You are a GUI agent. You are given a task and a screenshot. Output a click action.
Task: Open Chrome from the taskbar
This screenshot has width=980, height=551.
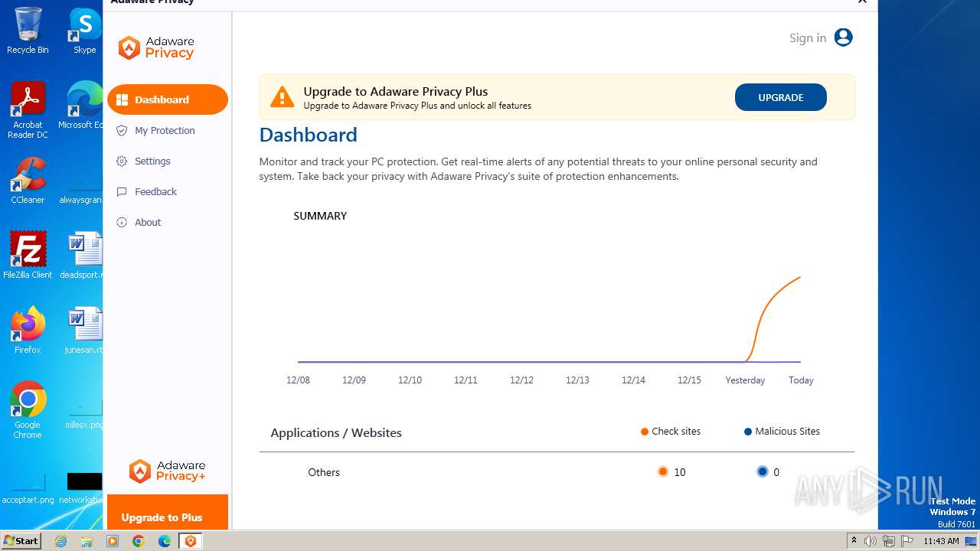coord(139,541)
